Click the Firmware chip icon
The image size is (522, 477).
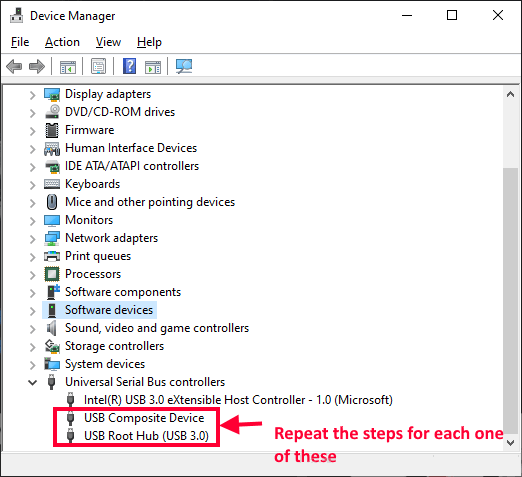(52, 130)
